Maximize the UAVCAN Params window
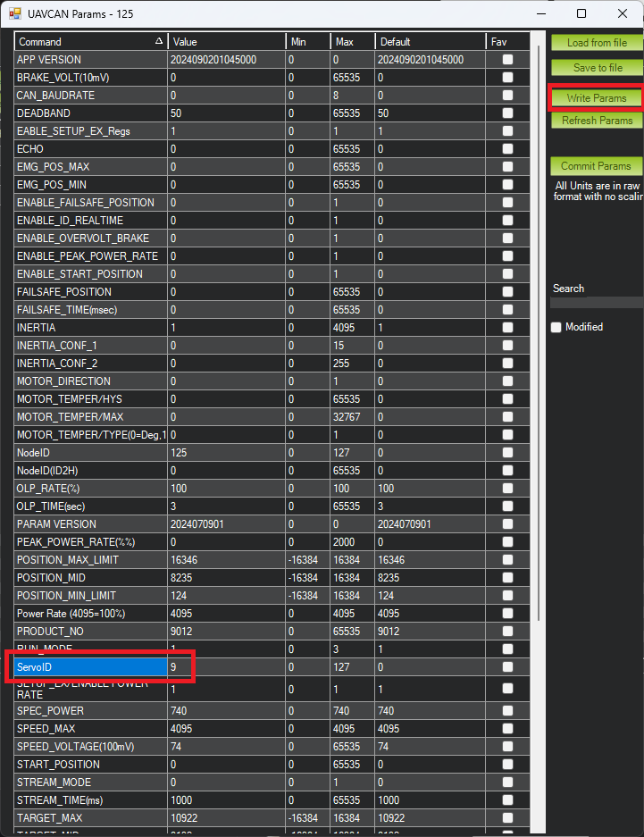Image resolution: width=644 pixels, height=837 pixels. click(581, 14)
